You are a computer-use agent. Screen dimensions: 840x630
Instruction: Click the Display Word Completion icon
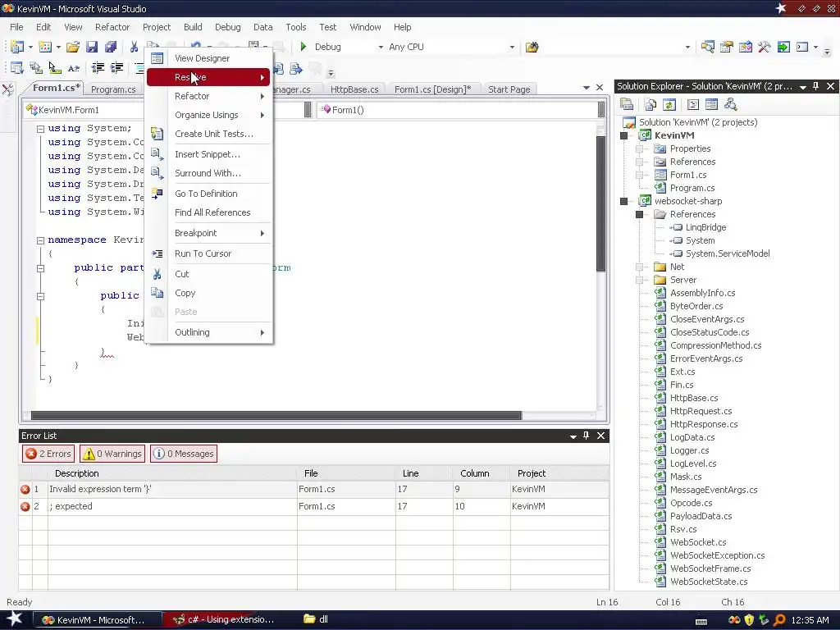tap(73, 68)
